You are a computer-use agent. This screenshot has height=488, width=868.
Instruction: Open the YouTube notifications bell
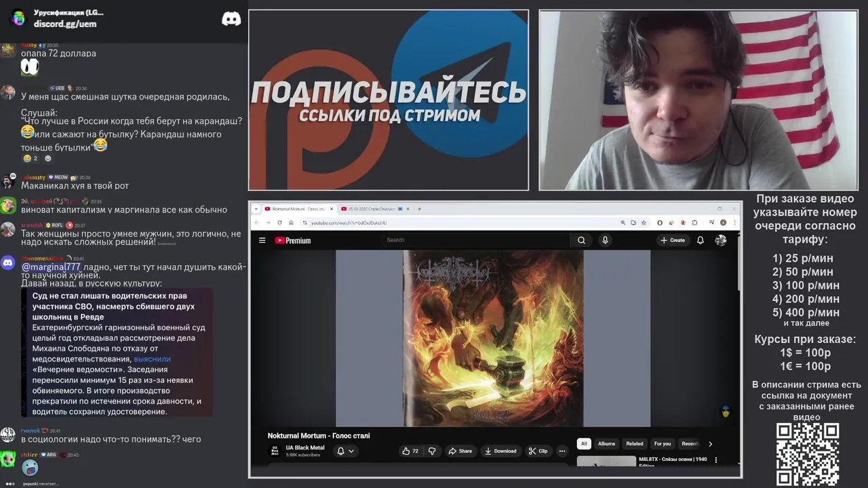[x=701, y=240]
